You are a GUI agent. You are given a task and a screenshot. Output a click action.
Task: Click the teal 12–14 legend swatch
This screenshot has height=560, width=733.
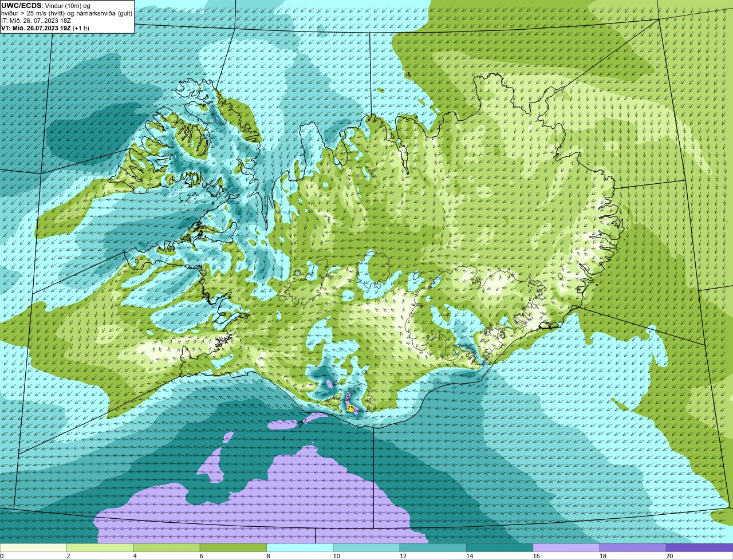click(433, 547)
